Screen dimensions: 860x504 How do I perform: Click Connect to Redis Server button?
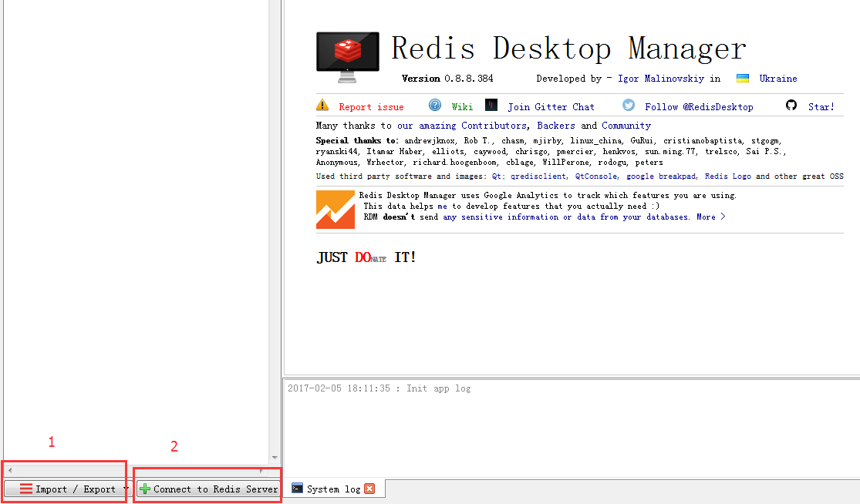coord(208,489)
